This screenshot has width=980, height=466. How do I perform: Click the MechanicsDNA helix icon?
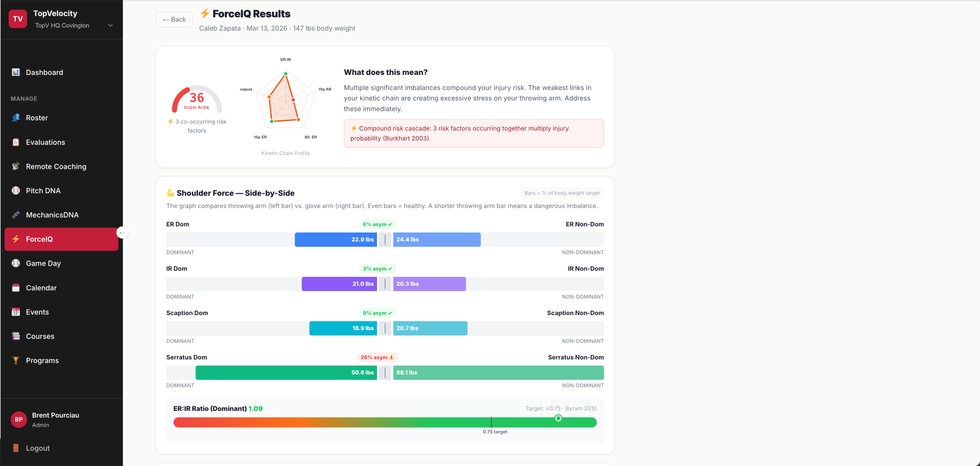point(16,215)
